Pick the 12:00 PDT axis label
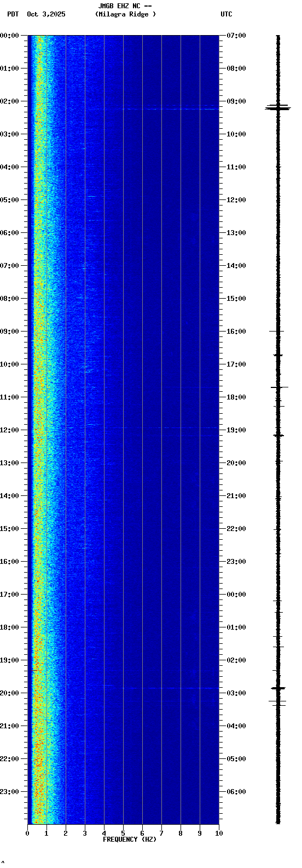Viewport: 302px width, 868px height. coord(9,430)
